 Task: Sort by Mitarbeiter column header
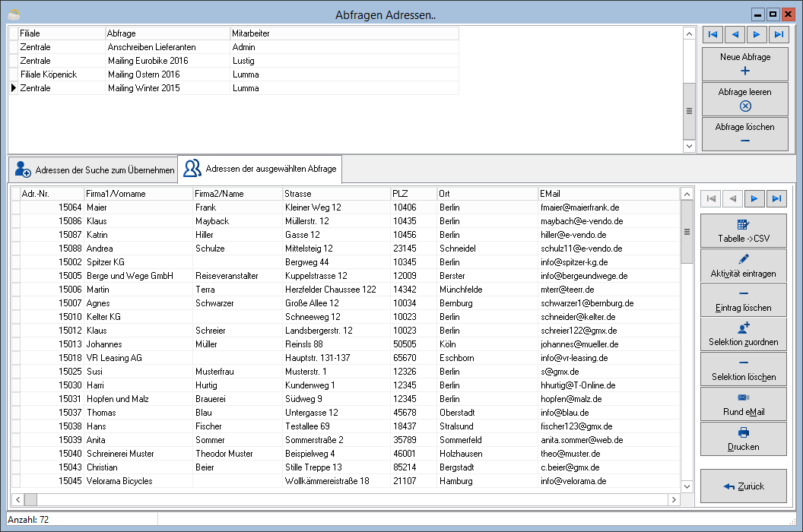click(344, 33)
